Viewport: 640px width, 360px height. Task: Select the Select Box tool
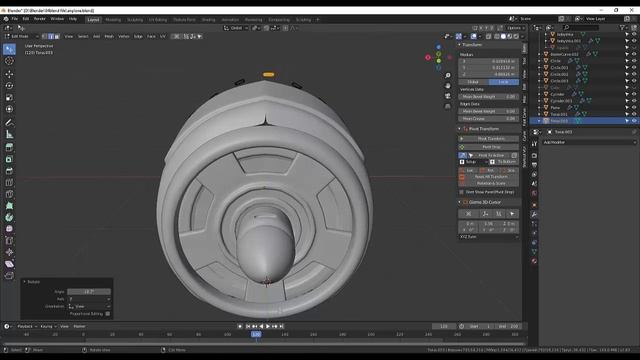(x=9, y=49)
